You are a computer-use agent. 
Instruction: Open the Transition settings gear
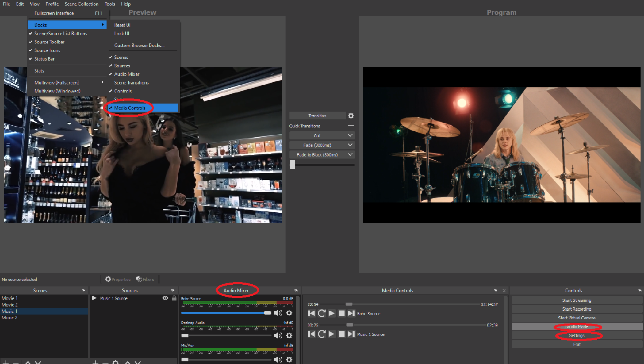click(x=350, y=116)
